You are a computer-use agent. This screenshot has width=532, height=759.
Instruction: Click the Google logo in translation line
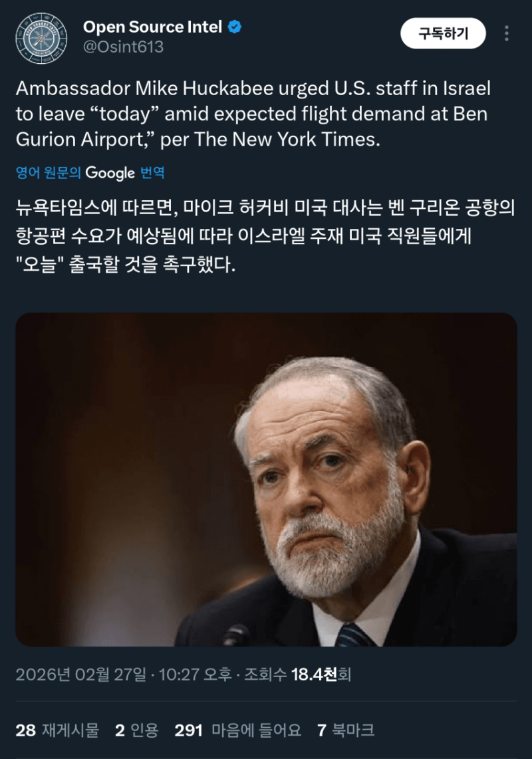(110, 173)
